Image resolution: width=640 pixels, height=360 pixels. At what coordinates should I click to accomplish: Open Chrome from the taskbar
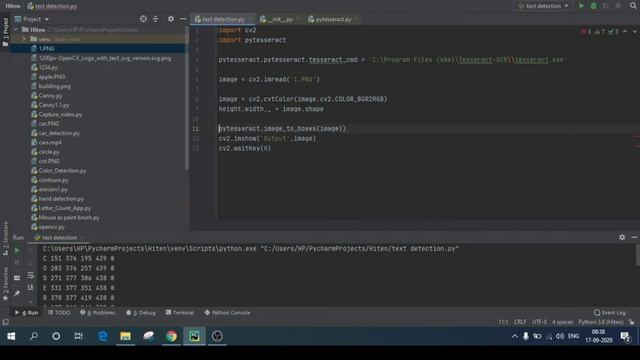pyautogui.click(x=171, y=336)
